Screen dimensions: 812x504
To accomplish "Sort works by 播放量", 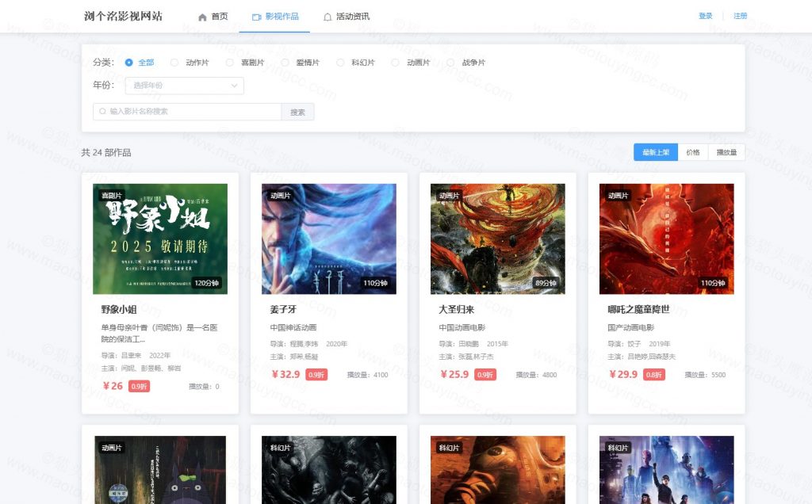I will [726, 152].
